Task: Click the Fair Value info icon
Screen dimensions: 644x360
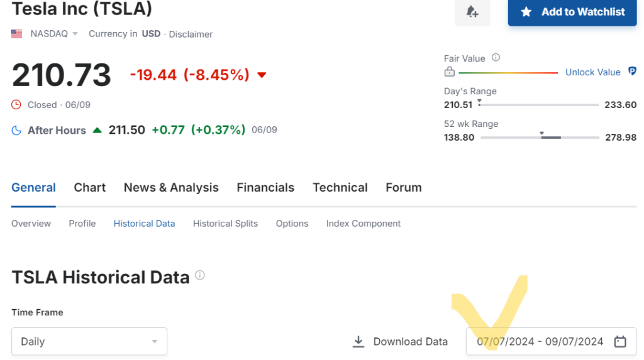Action: (496, 58)
